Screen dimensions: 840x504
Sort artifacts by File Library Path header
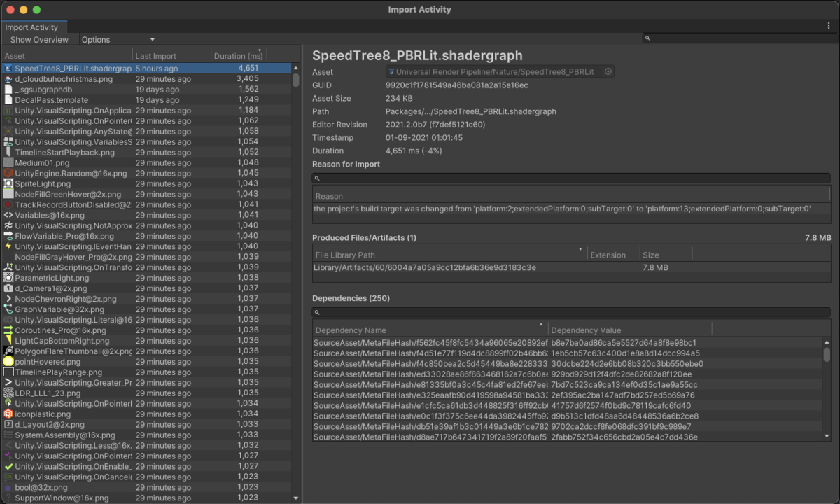(450, 255)
